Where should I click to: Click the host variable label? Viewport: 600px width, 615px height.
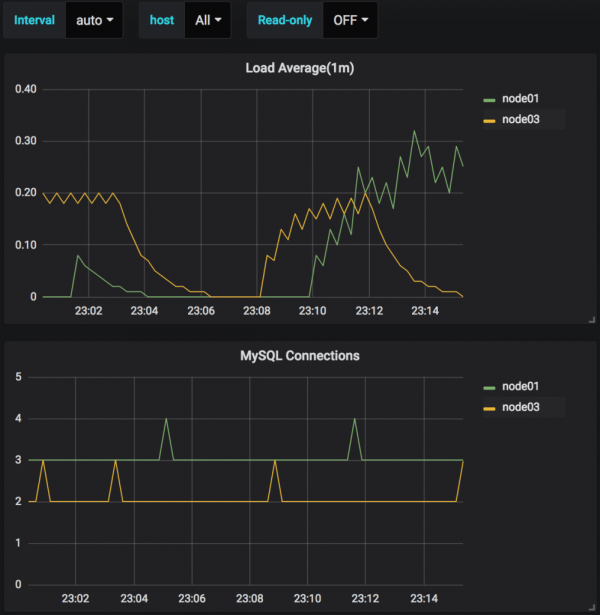tap(162, 20)
